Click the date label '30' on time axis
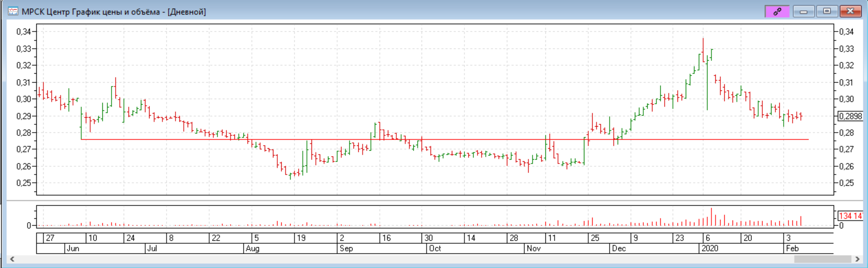 (x=428, y=238)
